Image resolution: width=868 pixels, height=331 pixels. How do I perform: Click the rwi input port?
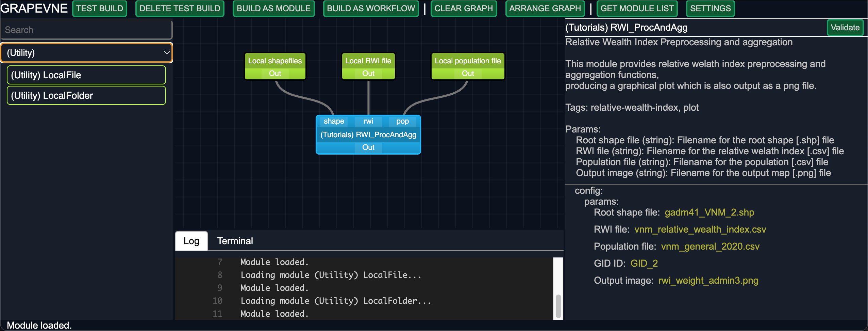pyautogui.click(x=368, y=121)
